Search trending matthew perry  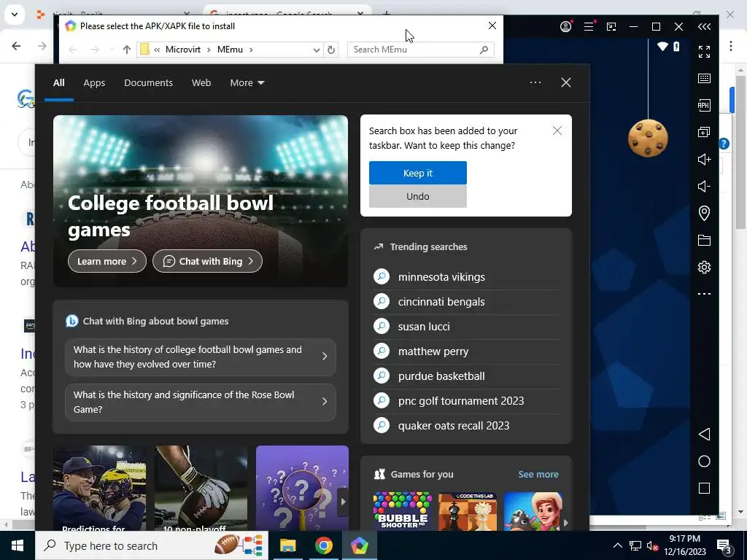click(x=466, y=351)
